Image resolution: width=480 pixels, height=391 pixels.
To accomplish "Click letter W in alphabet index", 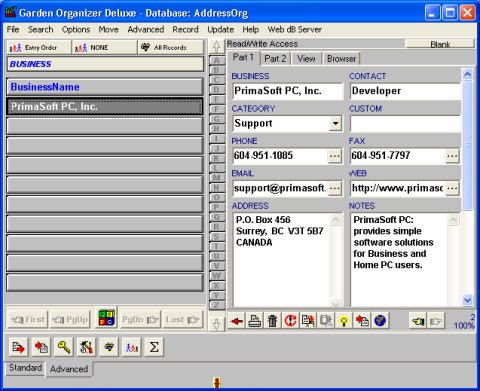I will tap(217, 276).
